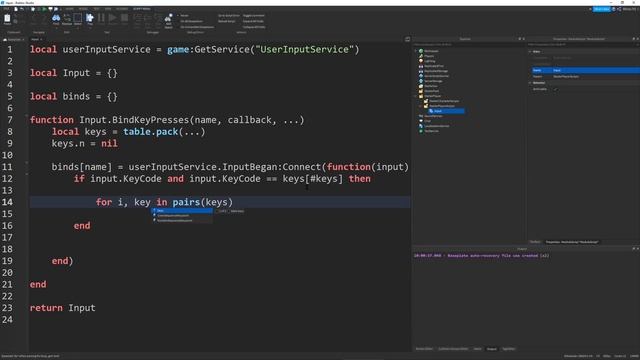Click the ServerScriptService icon in Explorer
This screenshot has width=640, height=360.
coord(421,76)
